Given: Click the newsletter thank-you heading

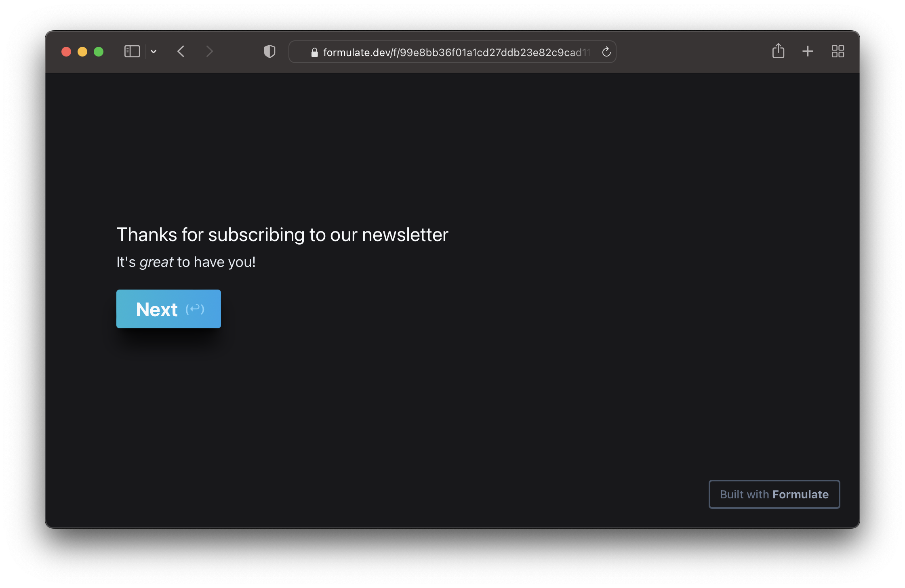Looking at the screenshot, I should point(282,235).
